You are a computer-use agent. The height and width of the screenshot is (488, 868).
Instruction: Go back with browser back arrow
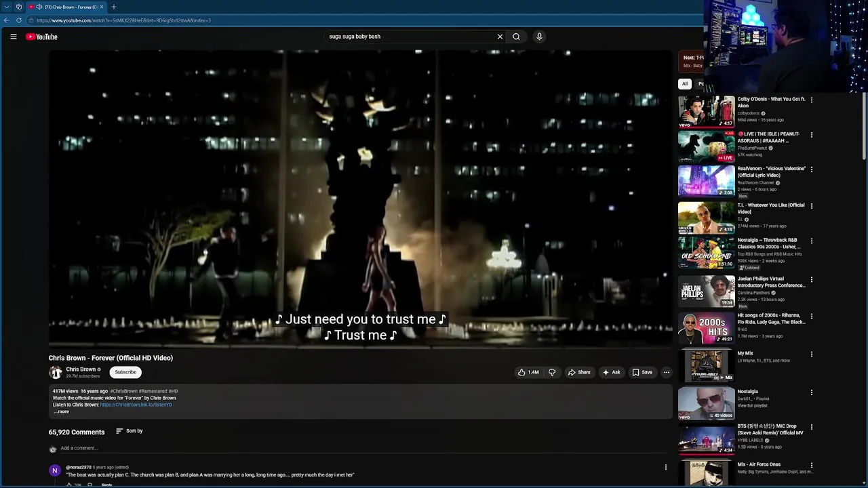point(7,20)
